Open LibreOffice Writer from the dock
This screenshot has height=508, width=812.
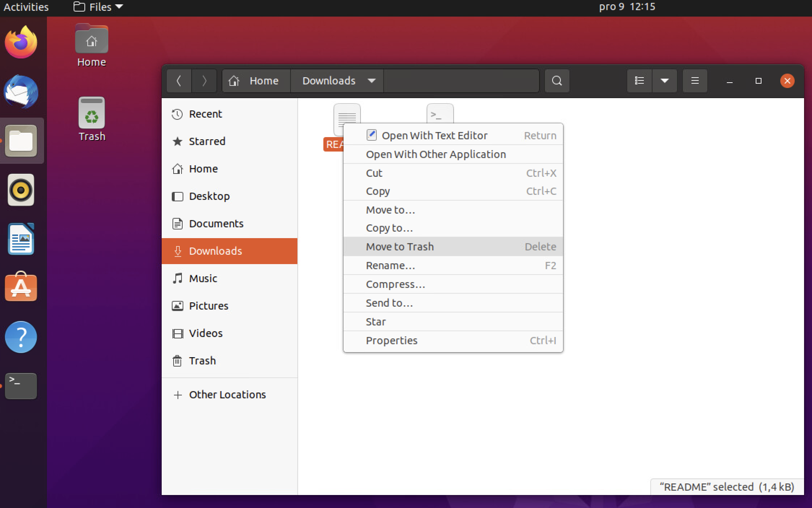(x=21, y=239)
